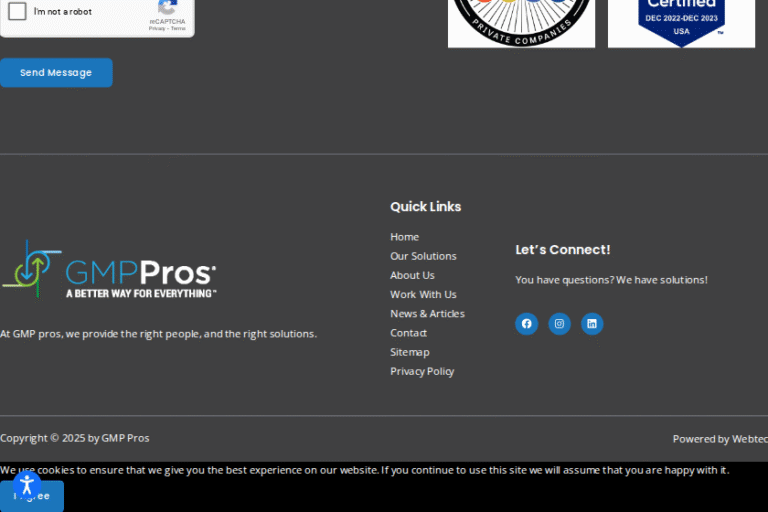
Task: Click the reCAPTCHA logo icon
Action: click(x=167, y=7)
